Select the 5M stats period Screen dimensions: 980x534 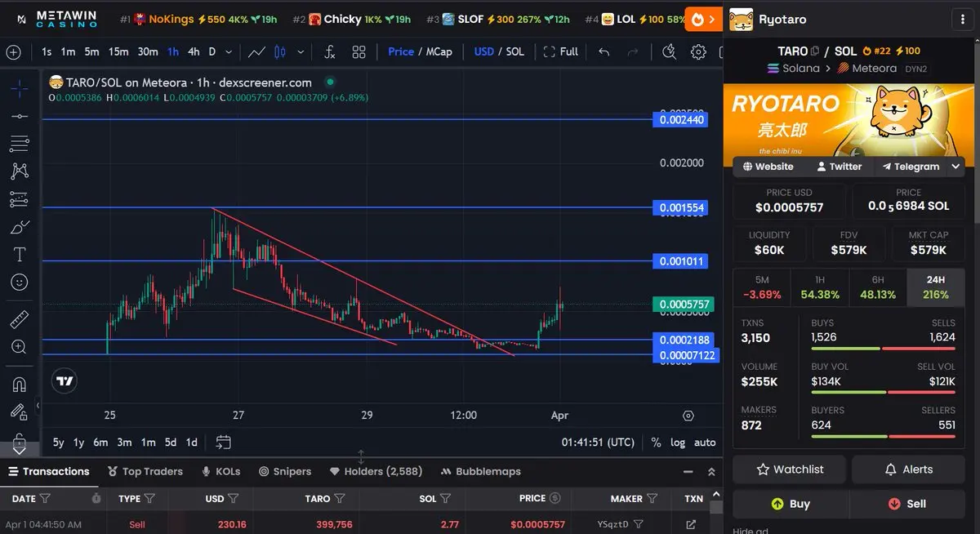pyautogui.click(x=762, y=287)
